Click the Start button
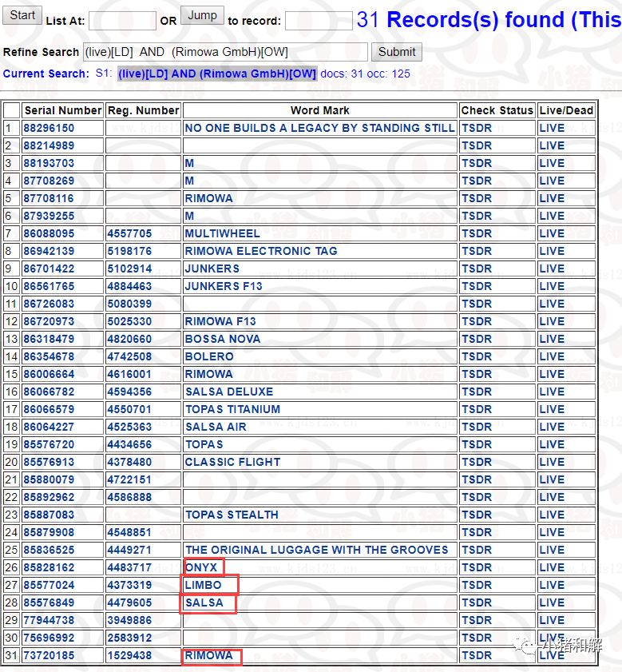Screen dimensions: 622x672 pos(22,15)
